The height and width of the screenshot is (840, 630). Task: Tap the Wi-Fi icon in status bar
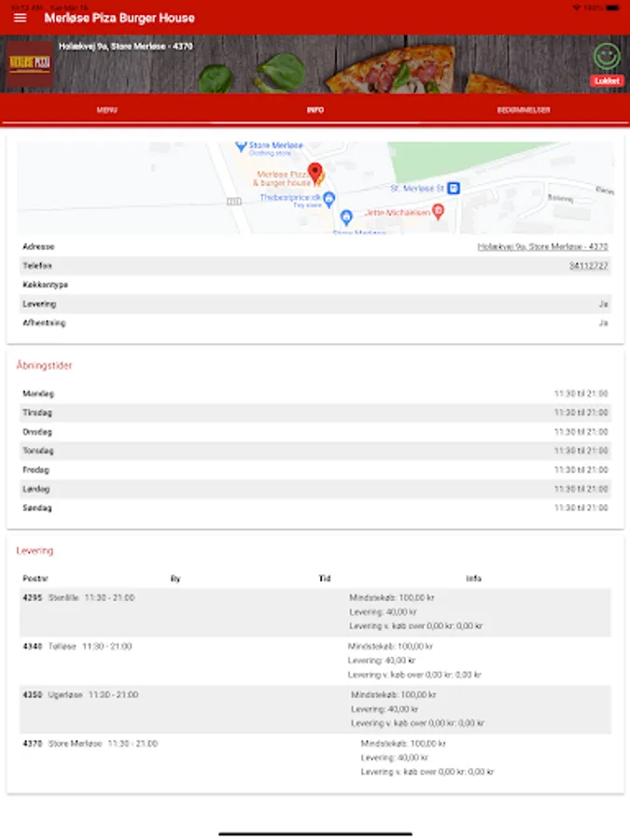click(577, 7)
